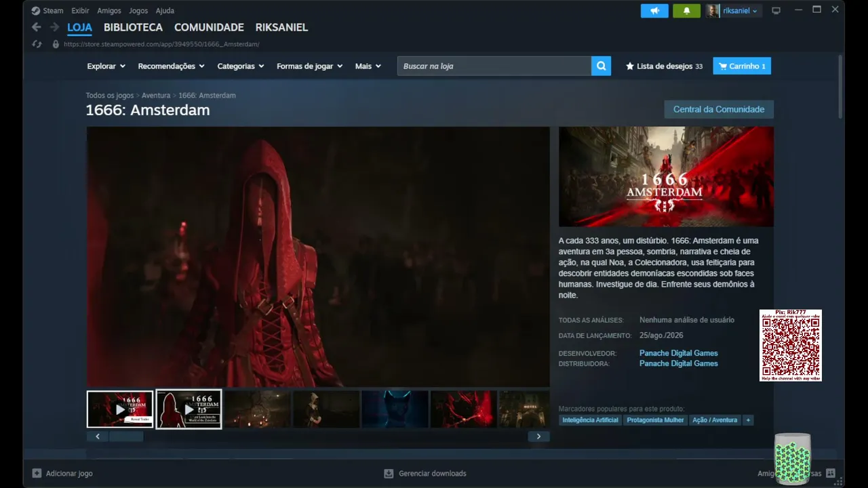The image size is (868, 488).
Task: Click the padlock icon beside the URL
Action: pos(56,44)
